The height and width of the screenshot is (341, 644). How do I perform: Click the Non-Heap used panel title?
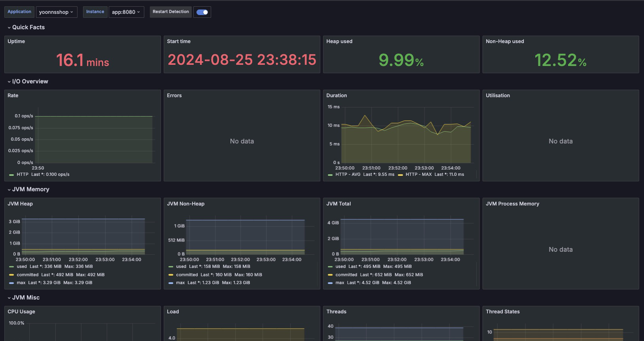pyautogui.click(x=505, y=41)
